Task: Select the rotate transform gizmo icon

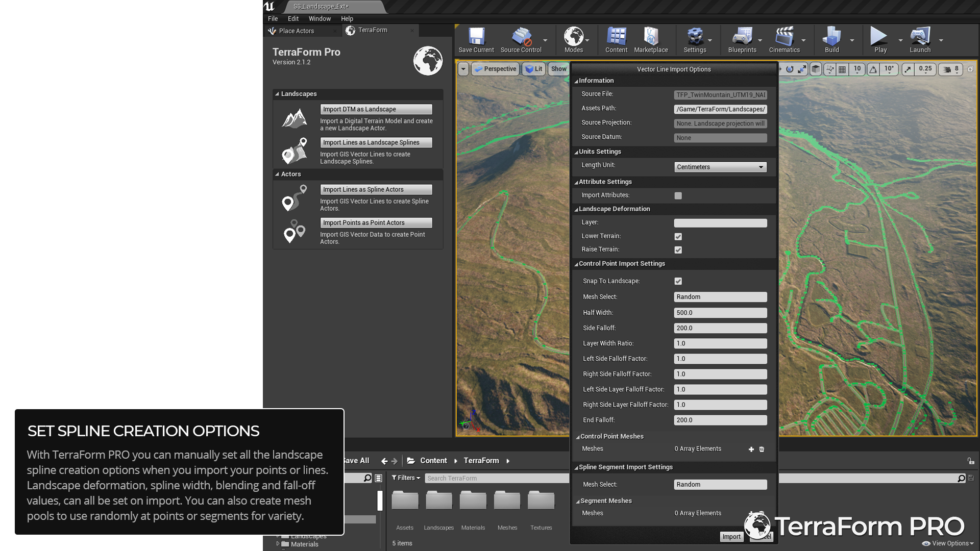Action: 790,69
